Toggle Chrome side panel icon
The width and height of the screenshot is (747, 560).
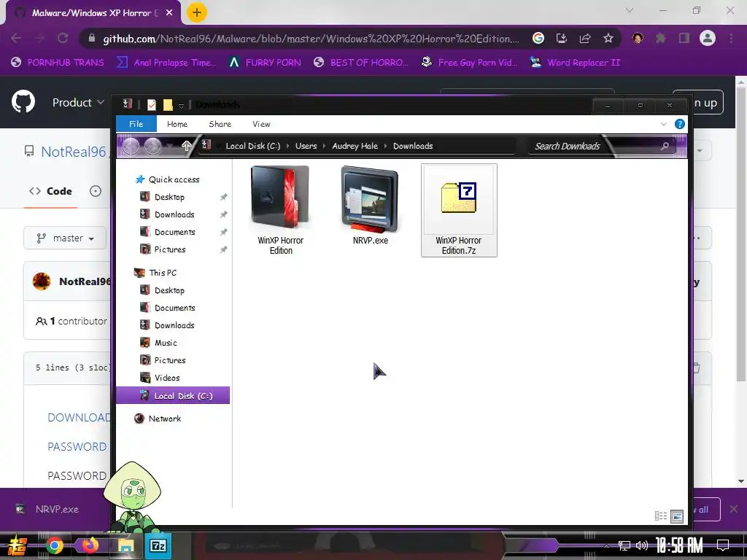(x=684, y=38)
